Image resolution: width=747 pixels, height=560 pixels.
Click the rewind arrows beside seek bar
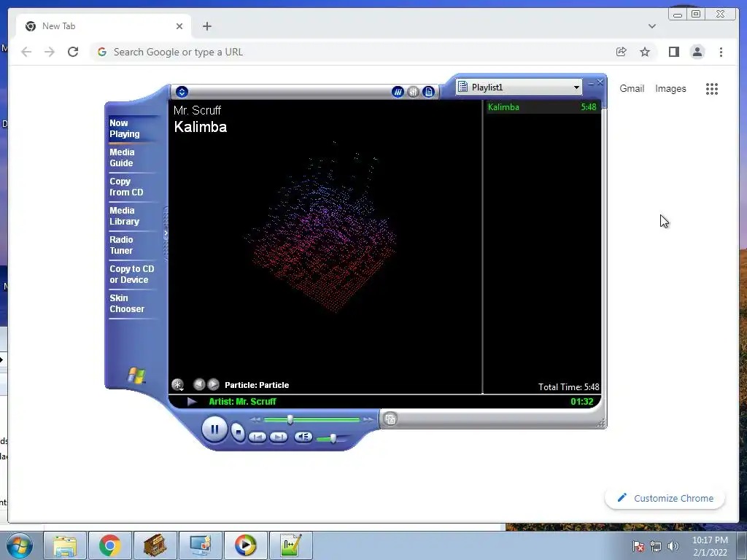tap(255, 419)
